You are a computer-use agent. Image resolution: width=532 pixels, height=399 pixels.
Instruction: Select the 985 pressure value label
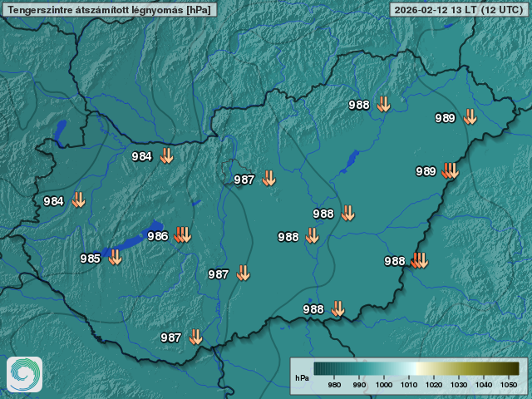(x=90, y=259)
